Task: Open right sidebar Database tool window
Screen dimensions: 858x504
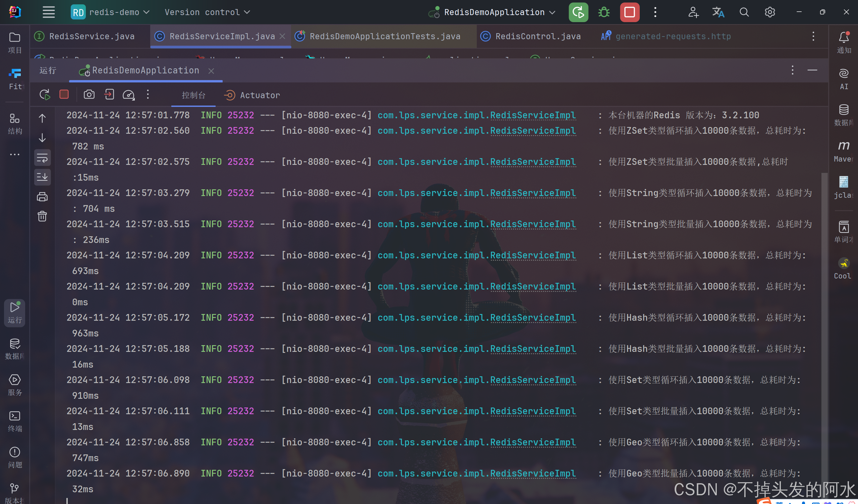Action: point(844,115)
